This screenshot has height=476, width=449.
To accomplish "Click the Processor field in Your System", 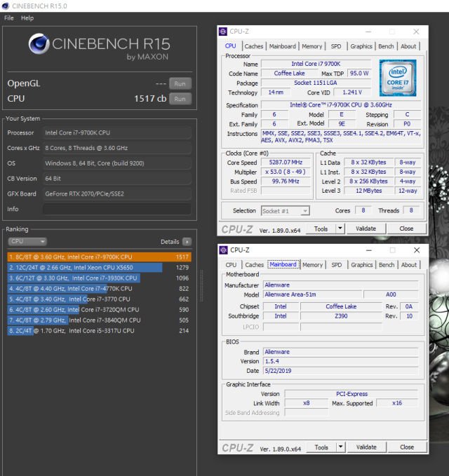I will [117, 132].
